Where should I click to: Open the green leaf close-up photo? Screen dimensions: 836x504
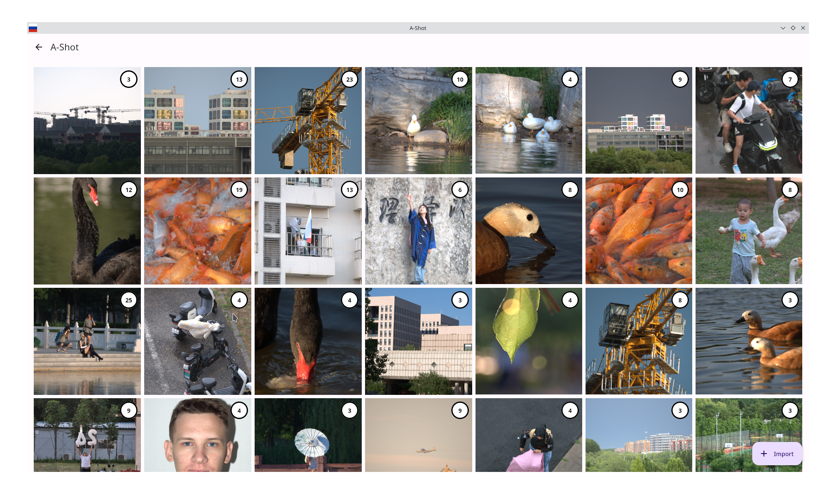528,342
